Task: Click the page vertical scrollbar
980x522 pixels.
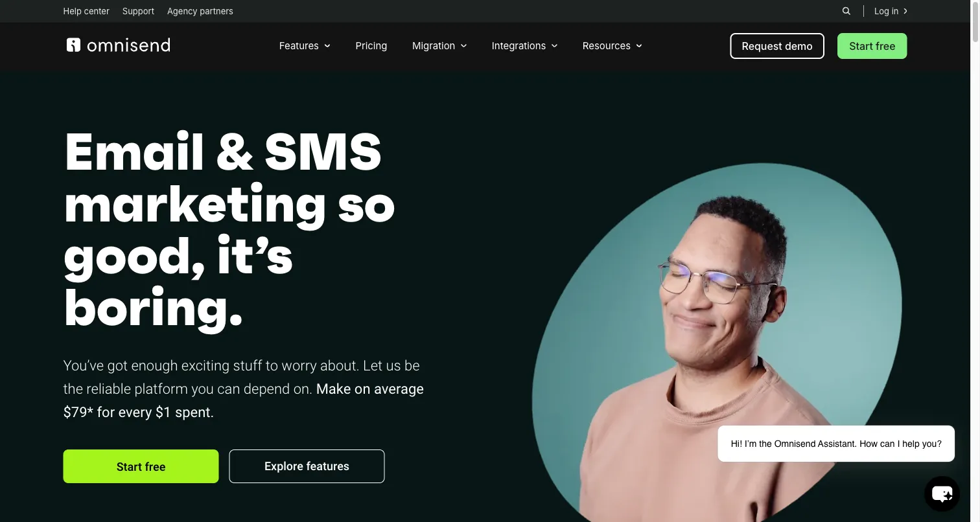Action: 975,261
